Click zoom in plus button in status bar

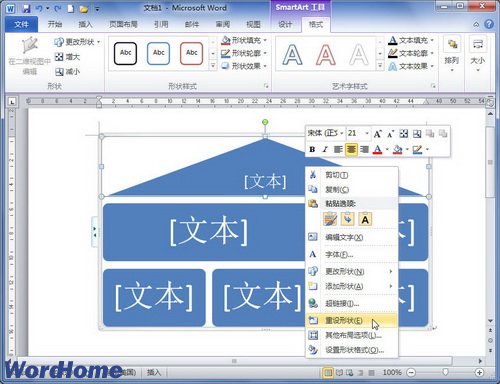pyautogui.click(x=479, y=372)
